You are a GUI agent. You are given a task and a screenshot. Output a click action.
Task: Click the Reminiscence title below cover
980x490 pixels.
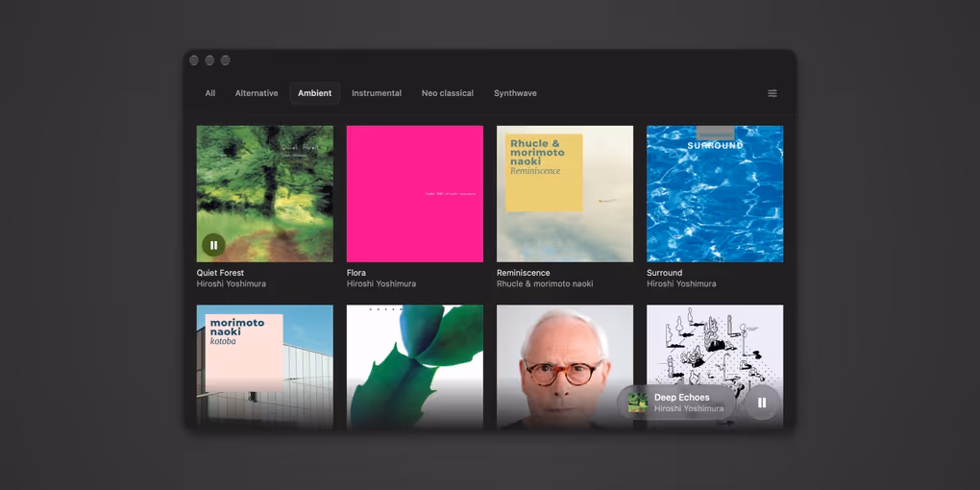coord(523,273)
